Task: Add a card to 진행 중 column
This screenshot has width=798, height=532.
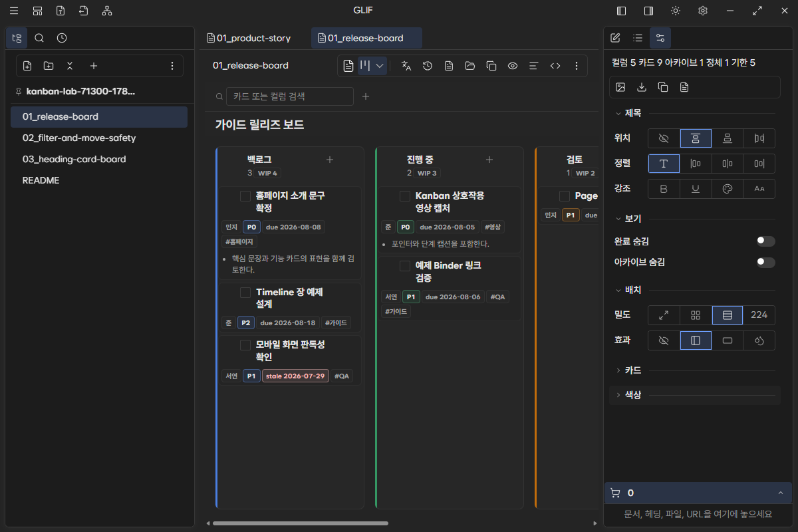Action: 489,160
